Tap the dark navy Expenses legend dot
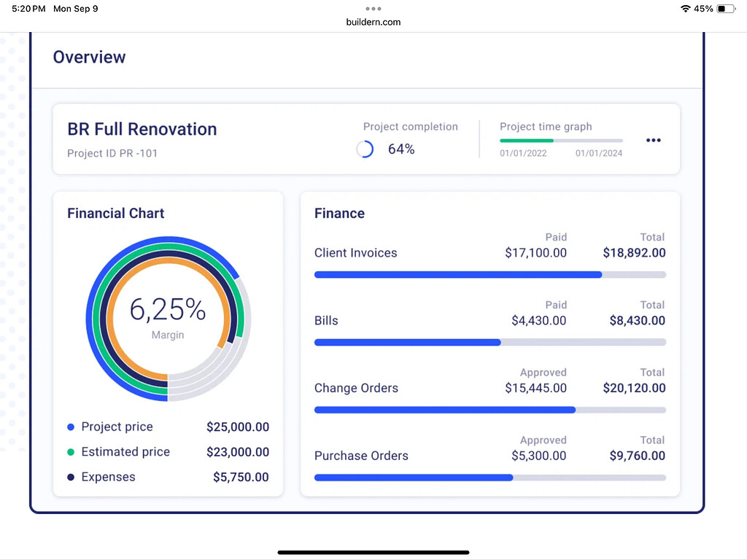The height and width of the screenshot is (560, 747). [x=71, y=478]
